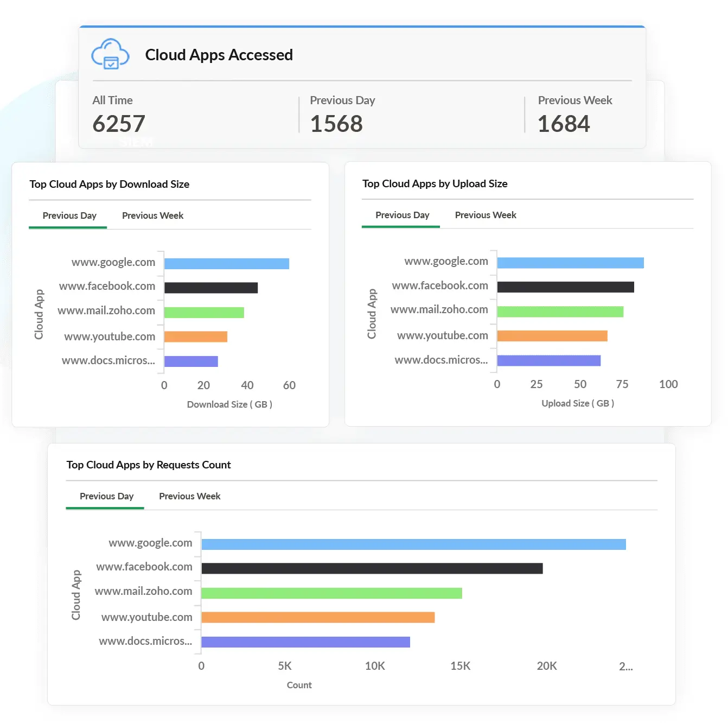Switch to Previous Week in Upload Size chart
This screenshot has height=723, width=728.
pos(486,215)
